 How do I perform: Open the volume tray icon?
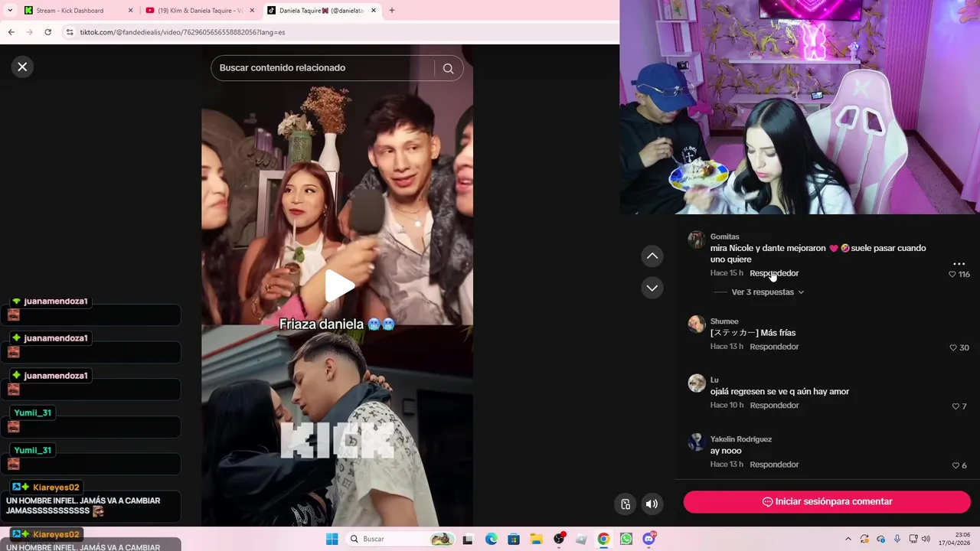(x=926, y=539)
